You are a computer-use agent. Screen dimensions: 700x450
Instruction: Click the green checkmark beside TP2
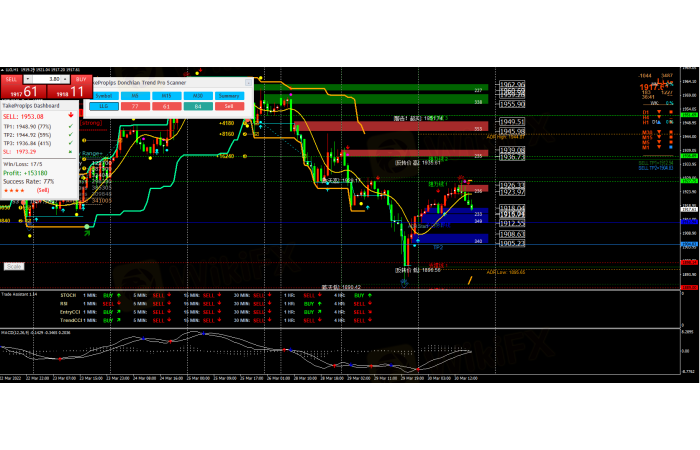pos(68,137)
